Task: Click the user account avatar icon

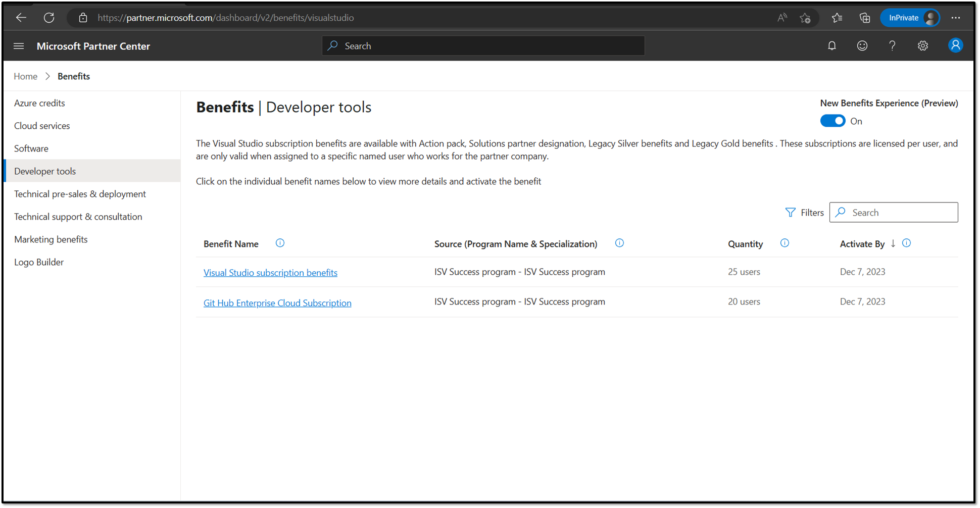Action: 955,45
